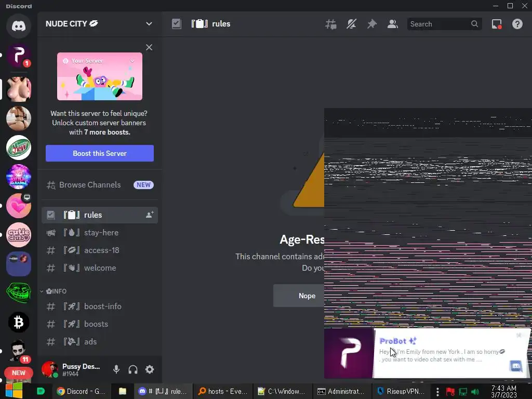
Task: Open Windows Start button
Action: 14,391
